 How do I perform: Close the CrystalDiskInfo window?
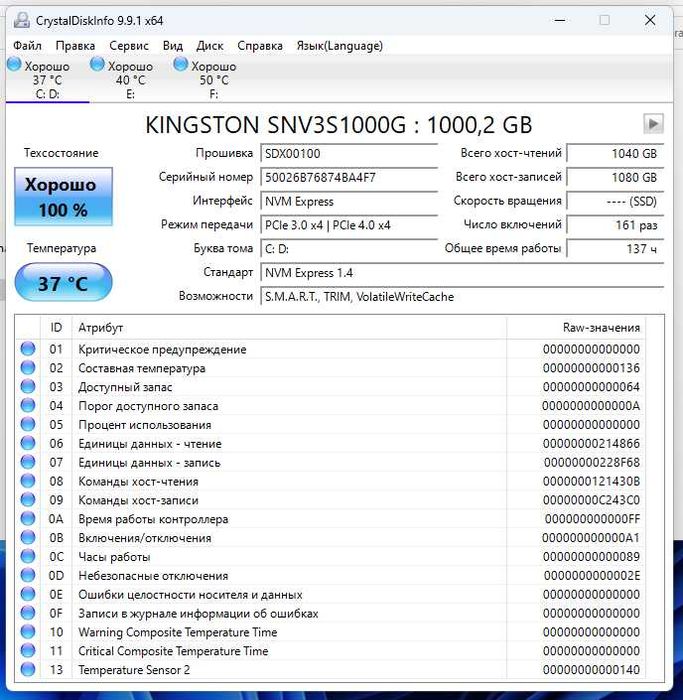(x=650, y=20)
